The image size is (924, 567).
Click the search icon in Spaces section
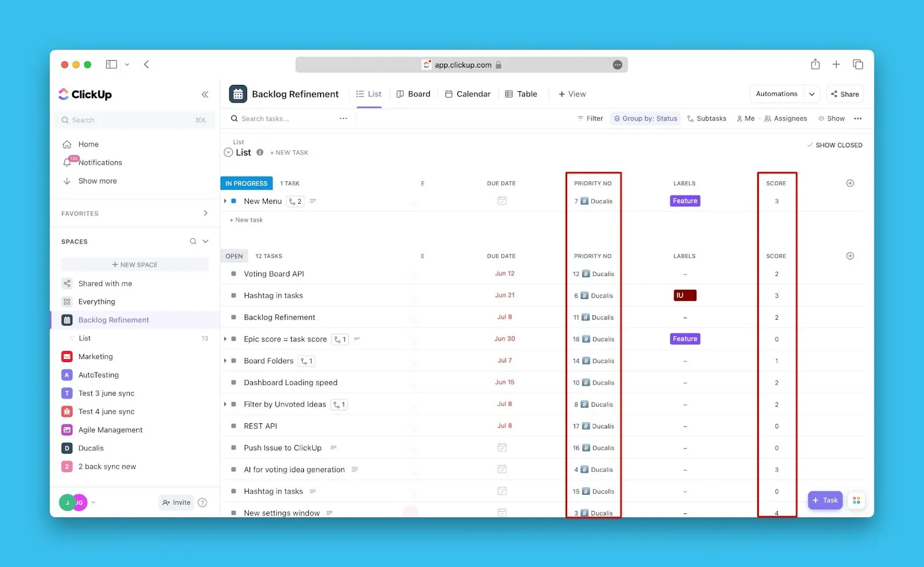point(193,241)
